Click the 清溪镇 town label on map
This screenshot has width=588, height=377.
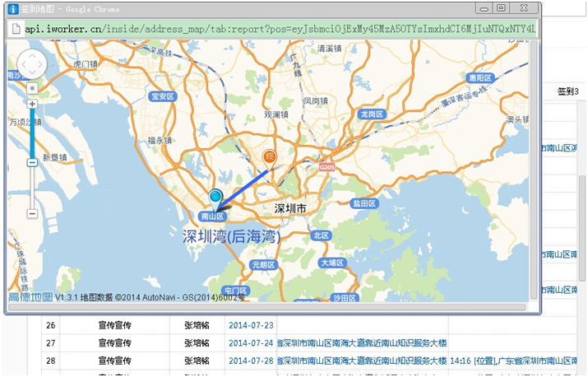(x=329, y=48)
